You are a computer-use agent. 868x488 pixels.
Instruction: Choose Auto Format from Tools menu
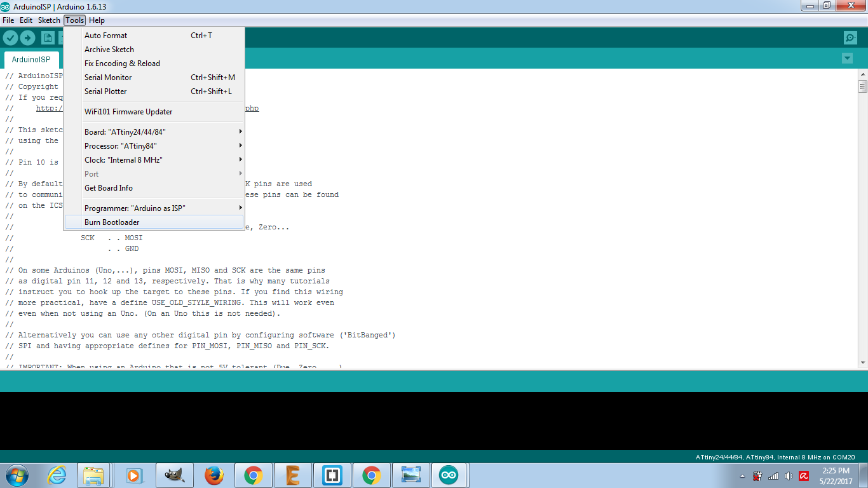point(154,36)
